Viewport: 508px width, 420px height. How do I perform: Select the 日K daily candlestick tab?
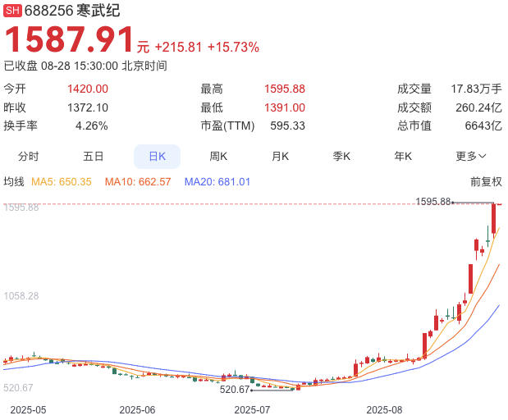pos(157,156)
